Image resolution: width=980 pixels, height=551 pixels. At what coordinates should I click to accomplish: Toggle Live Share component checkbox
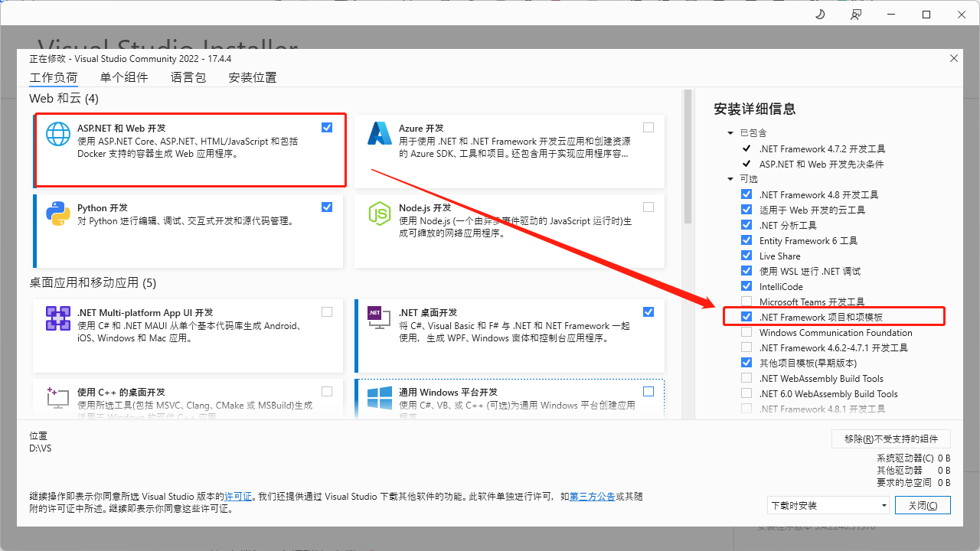point(746,256)
